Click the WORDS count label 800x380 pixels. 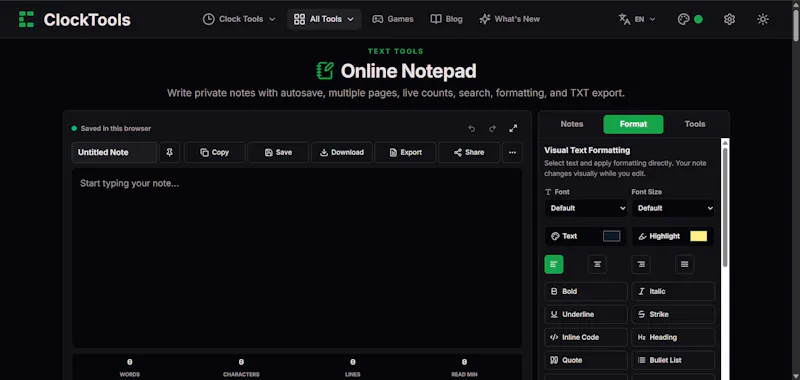(130, 374)
